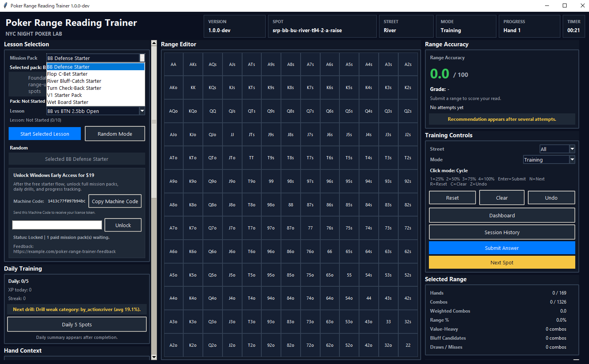The image size is (589, 364).
Task: Go to Next Spot
Action: [502, 262]
